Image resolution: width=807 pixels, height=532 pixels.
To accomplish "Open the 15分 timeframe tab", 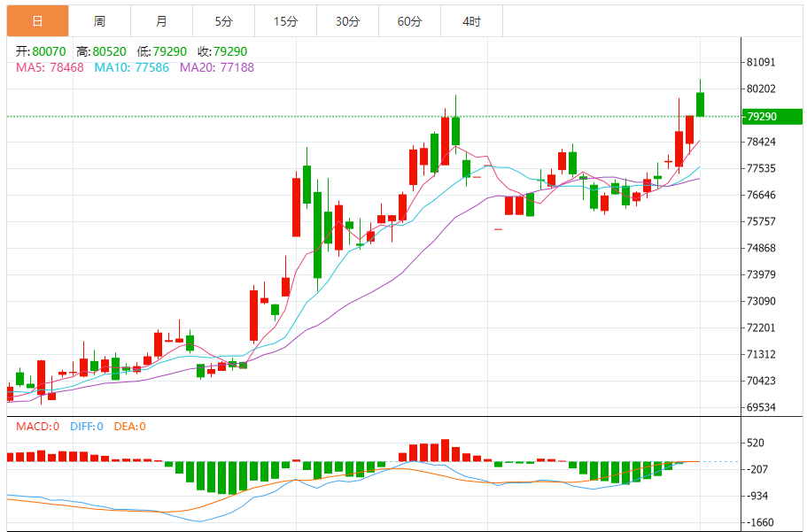I will [x=285, y=21].
